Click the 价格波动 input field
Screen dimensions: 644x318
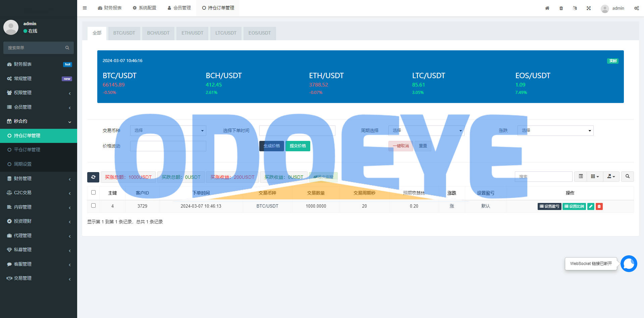[x=168, y=146]
